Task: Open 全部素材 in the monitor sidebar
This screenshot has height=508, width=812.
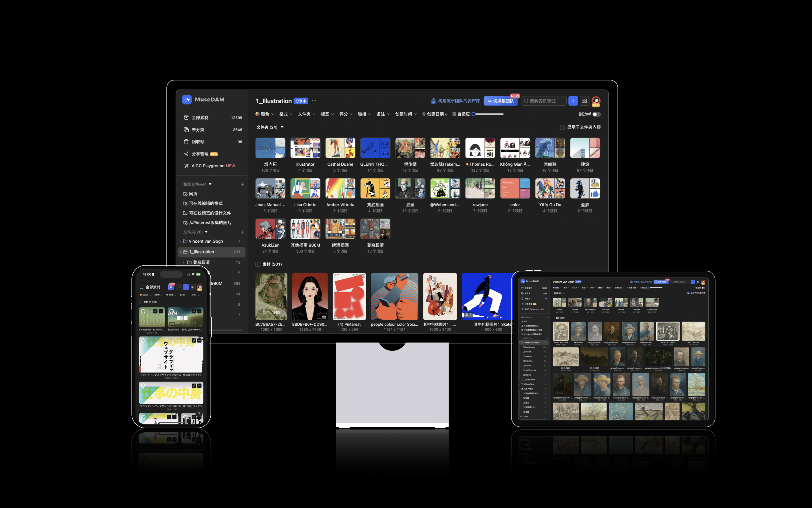Action: coord(213,118)
